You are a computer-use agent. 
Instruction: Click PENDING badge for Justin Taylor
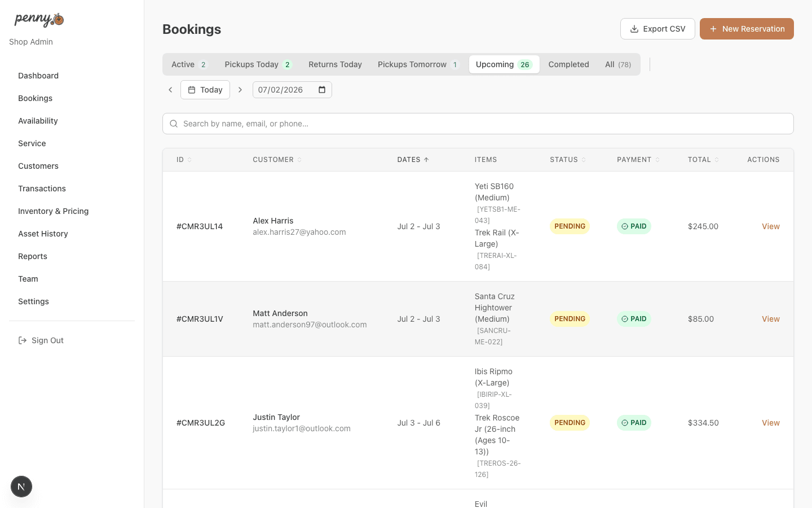point(570,423)
